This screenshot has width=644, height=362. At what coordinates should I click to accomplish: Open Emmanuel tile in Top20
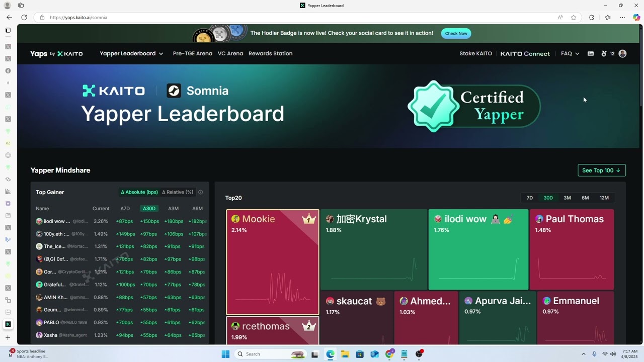(x=575, y=318)
